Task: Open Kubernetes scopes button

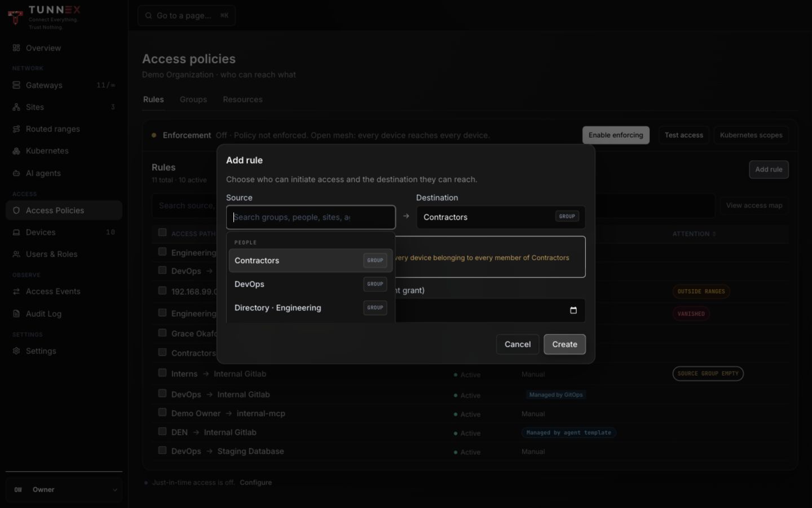Action: pyautogui.click(x=751, y=135)
